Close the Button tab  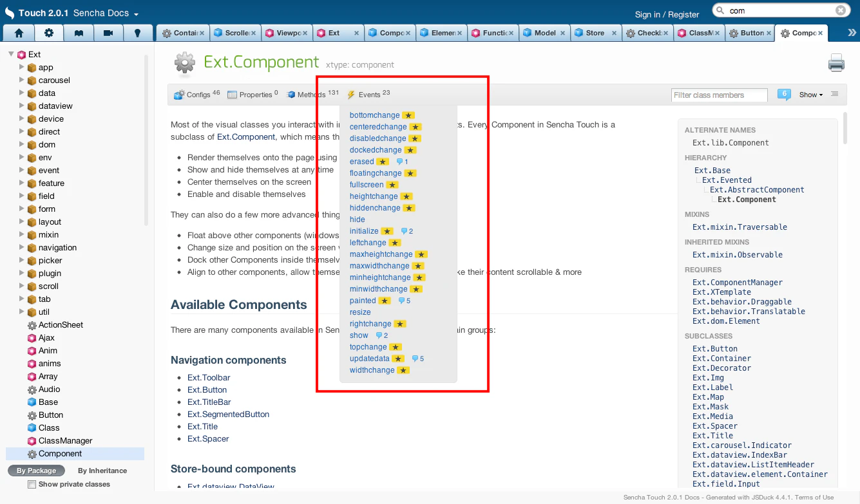(x=769, y=33)
